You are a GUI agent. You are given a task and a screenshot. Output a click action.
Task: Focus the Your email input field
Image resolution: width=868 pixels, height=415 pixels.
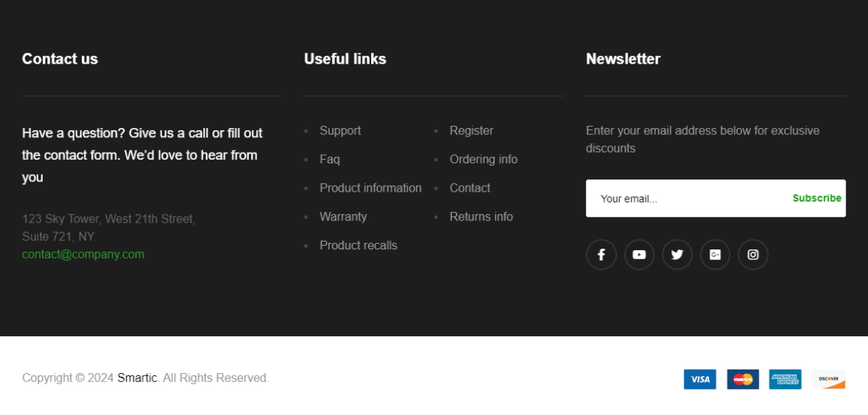click(x=687, y=198)
